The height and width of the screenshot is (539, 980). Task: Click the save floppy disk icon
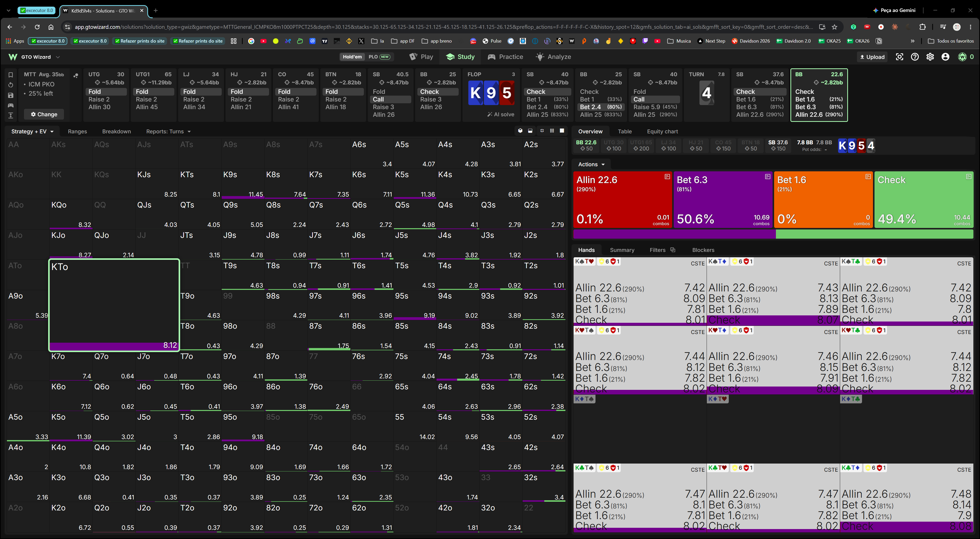tap(11, 95)
